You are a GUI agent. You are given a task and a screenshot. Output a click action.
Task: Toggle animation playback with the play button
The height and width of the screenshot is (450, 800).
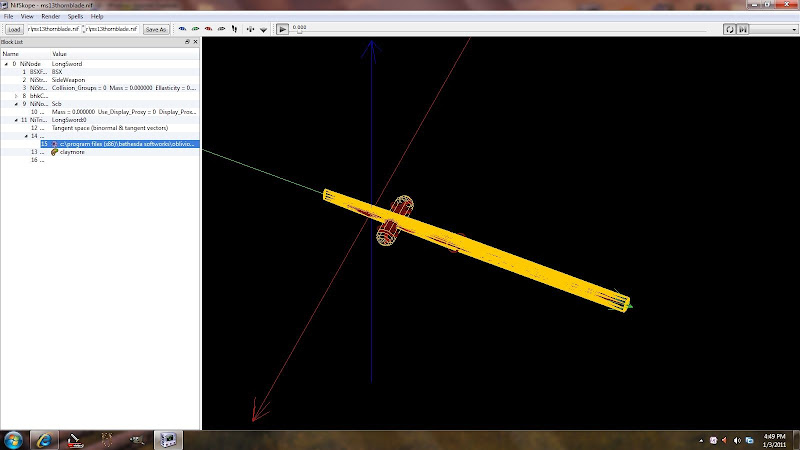pyautogui.click(x=282, y=29)
